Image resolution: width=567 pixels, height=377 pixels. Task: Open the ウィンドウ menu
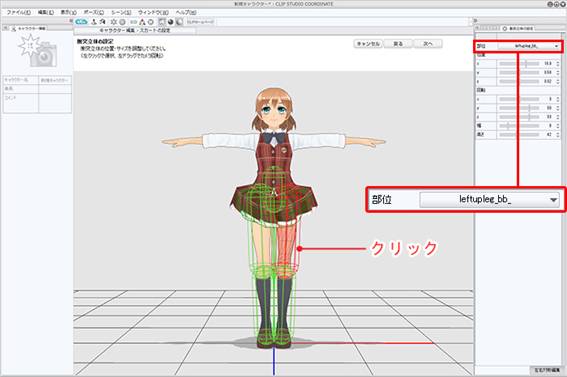pyautogui.click(x=153, y=12)
